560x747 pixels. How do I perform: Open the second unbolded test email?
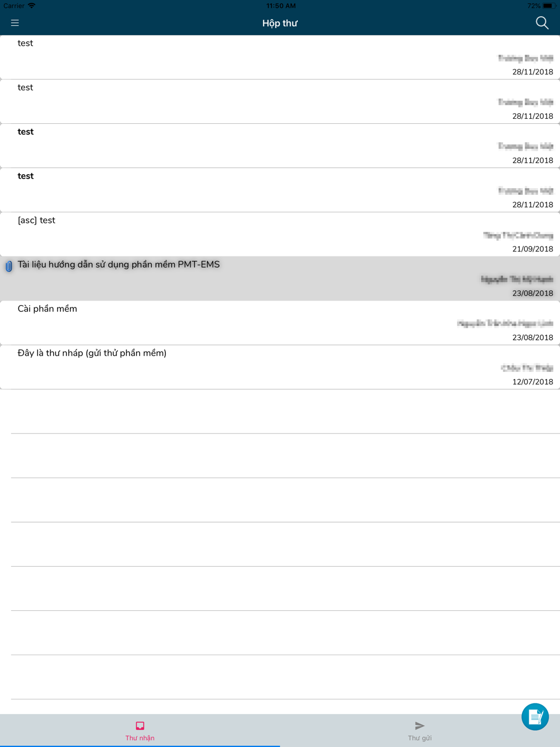280,101
